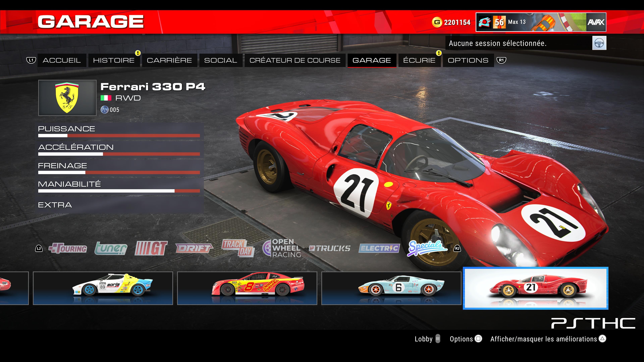Screen dimensions: 644x362
Task: Click the chequered flags icon beside 005
Action: pyautogui.click(x=104, y=110)
